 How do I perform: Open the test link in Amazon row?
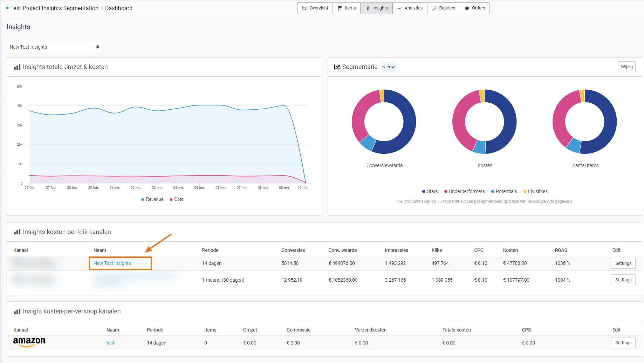(110, 343)
